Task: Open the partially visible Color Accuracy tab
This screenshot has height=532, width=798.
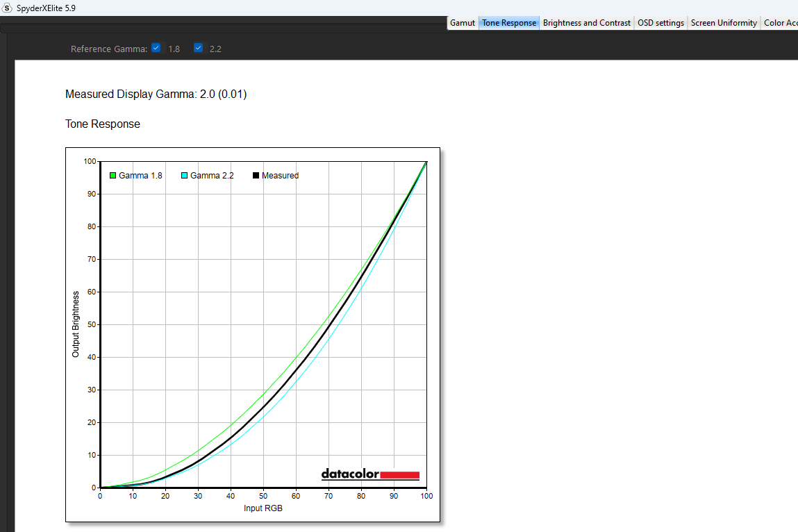Action: pos(780,23)
